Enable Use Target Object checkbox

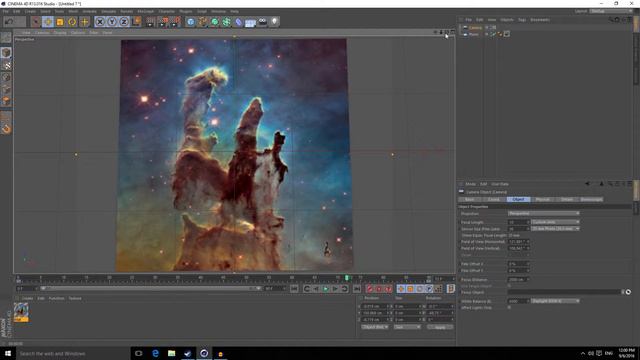click(509, 286)
